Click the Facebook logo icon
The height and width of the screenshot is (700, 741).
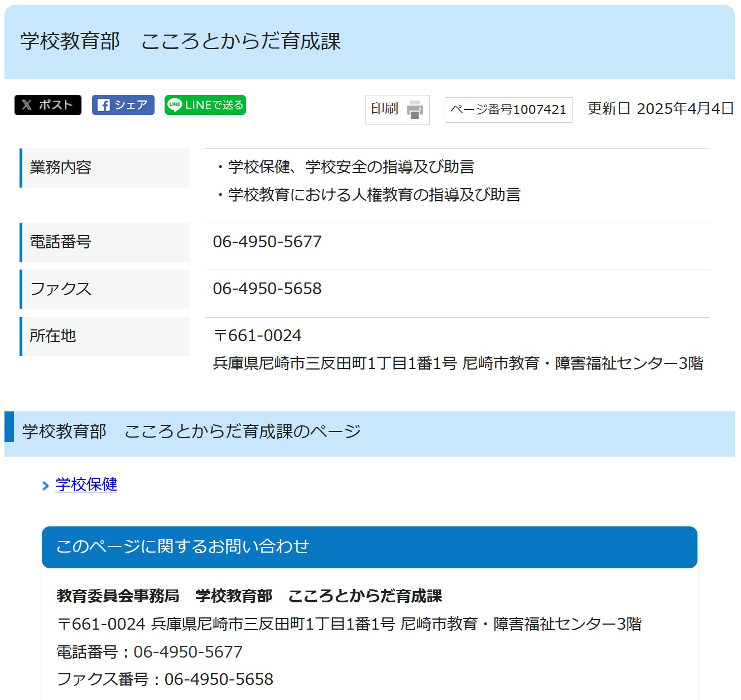click(x=103, y=105)
